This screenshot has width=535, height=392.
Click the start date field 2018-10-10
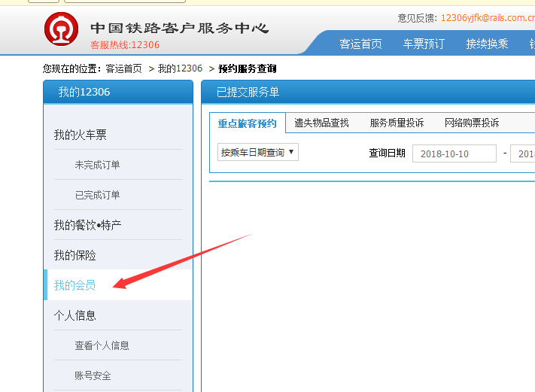(x=454, y=153)
